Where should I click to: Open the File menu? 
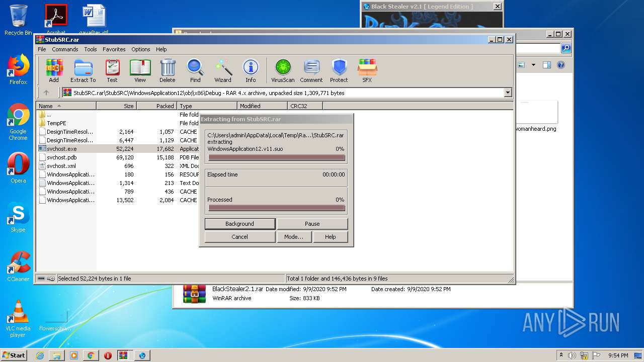click(x=42, y=49)
